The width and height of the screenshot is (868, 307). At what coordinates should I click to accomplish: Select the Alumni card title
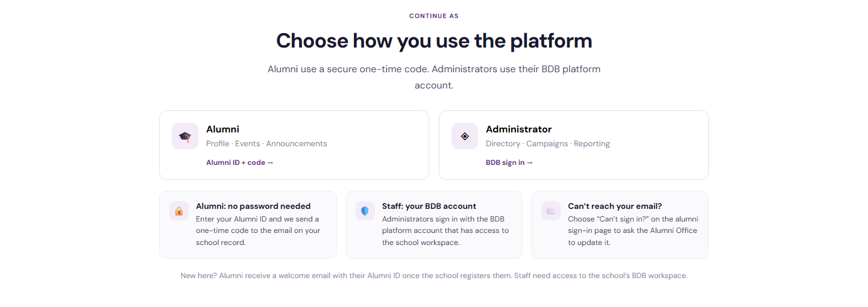[x=222, y=129]
